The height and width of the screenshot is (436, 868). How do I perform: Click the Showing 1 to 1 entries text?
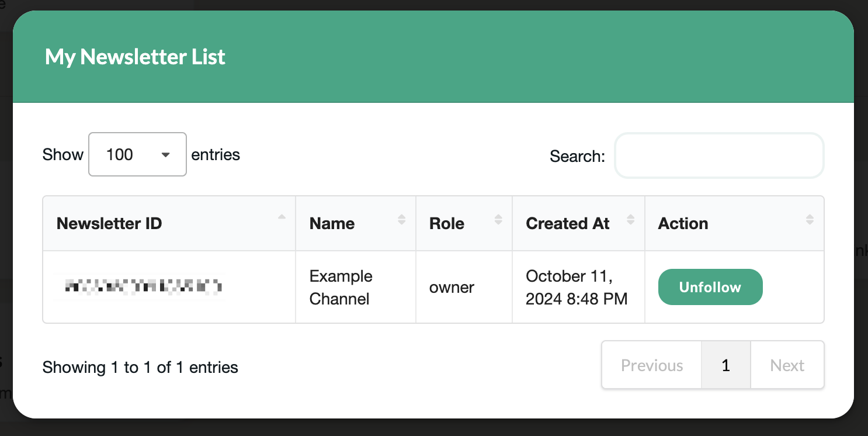(x=140, y=367)
